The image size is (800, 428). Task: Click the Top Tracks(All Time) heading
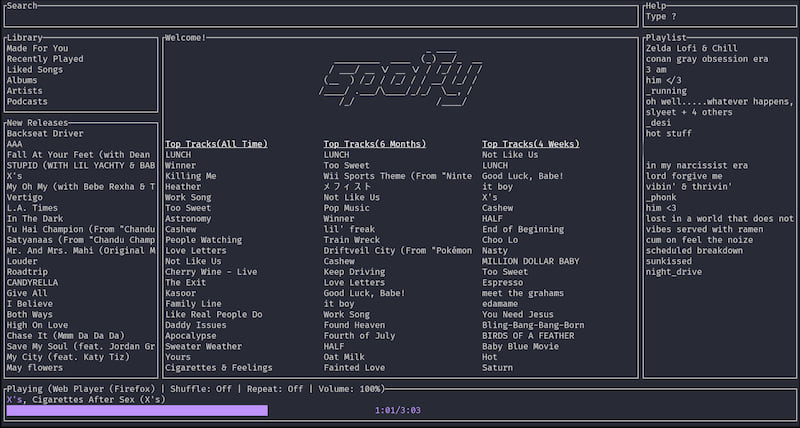pos(216,144)
